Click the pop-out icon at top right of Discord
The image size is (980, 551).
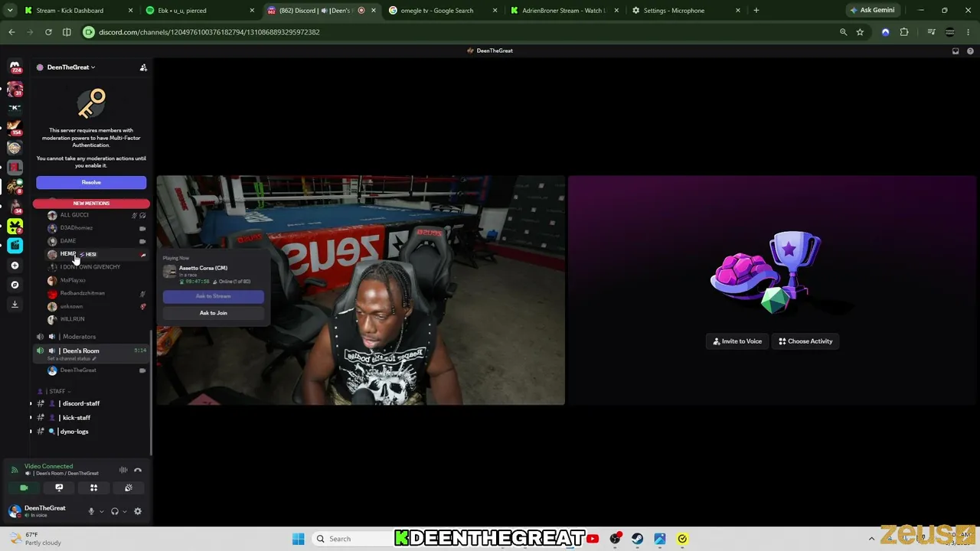tap(955, 51)
